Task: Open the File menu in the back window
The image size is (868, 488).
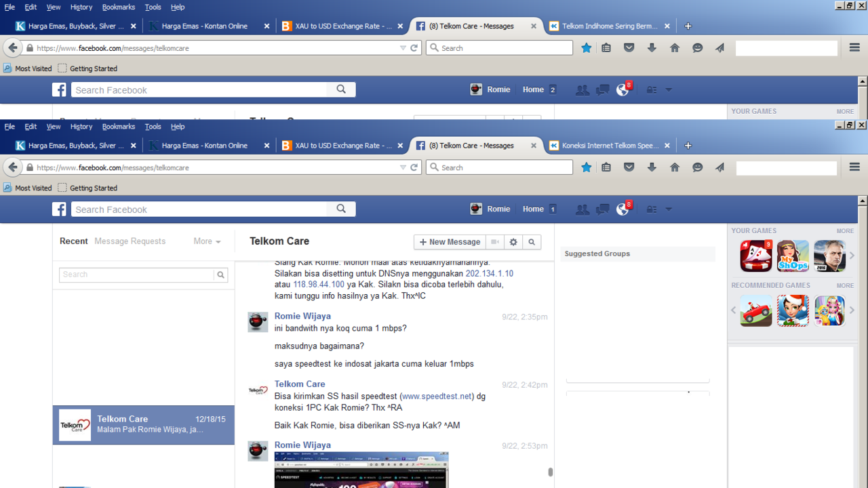Action: [9, 7]
